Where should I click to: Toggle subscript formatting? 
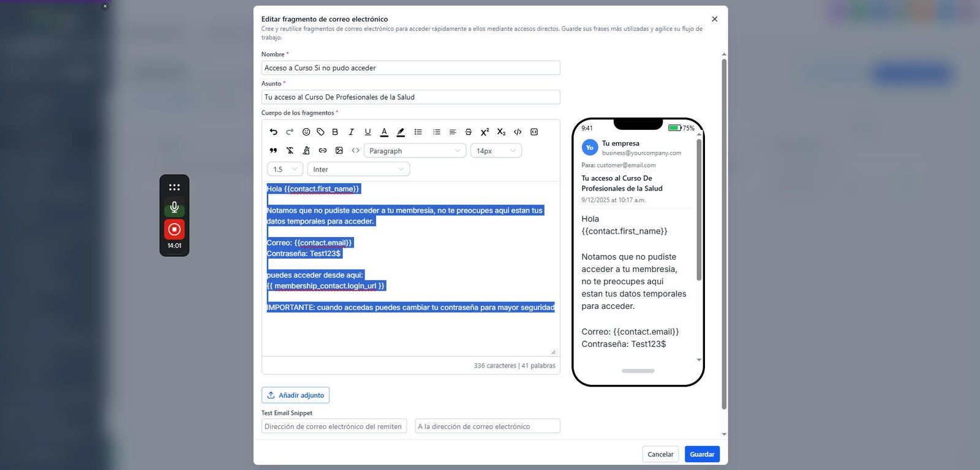[501, 132]
